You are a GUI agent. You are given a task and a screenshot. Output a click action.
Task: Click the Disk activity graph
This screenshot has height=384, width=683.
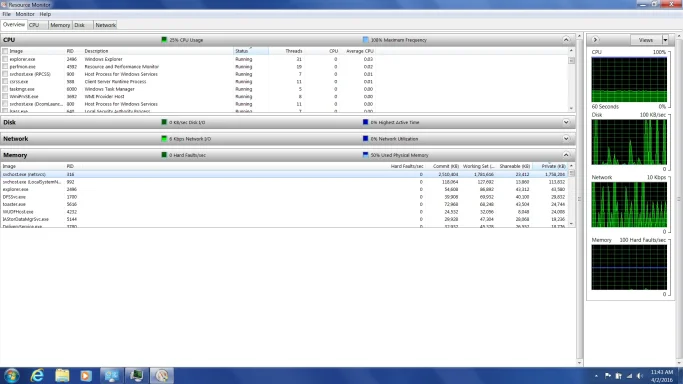tap(629, 142)
